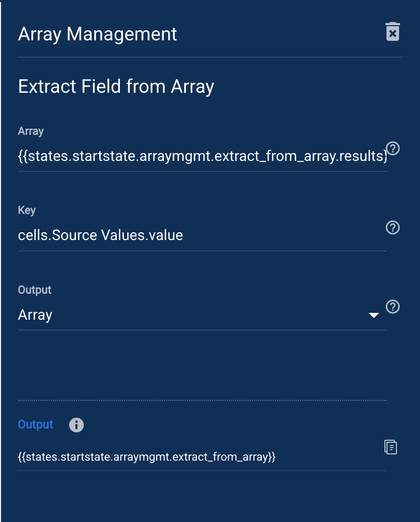The height and width of the screenshot is (522, 420).
Task: Focus the Array input containing extract_from_array.results
Action: tap(202, 156)
